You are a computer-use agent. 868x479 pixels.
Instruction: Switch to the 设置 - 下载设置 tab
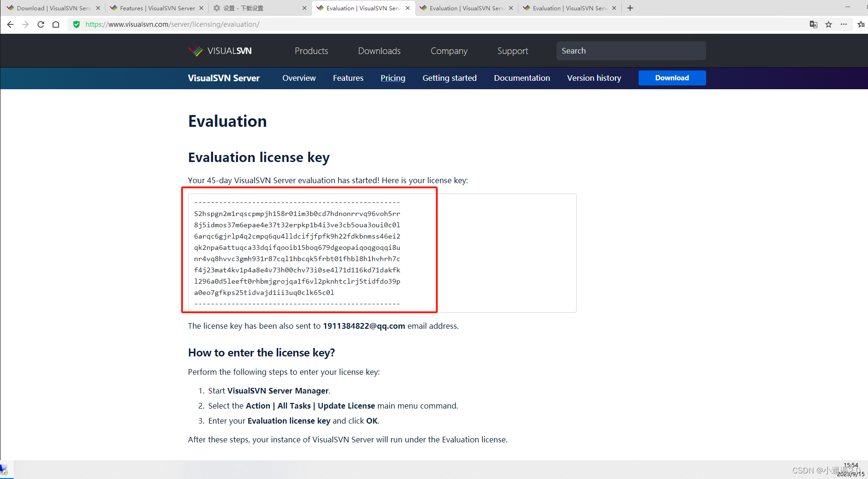(260, 8)
